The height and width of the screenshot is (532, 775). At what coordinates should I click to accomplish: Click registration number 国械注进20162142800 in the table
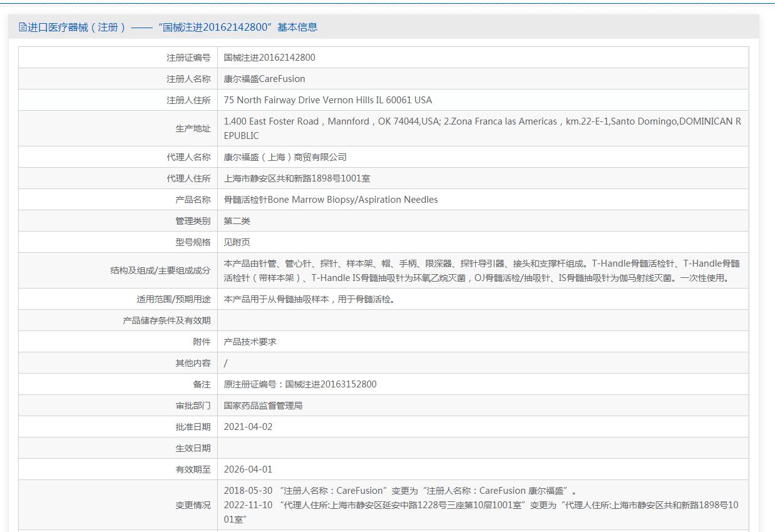click(269, 58)
